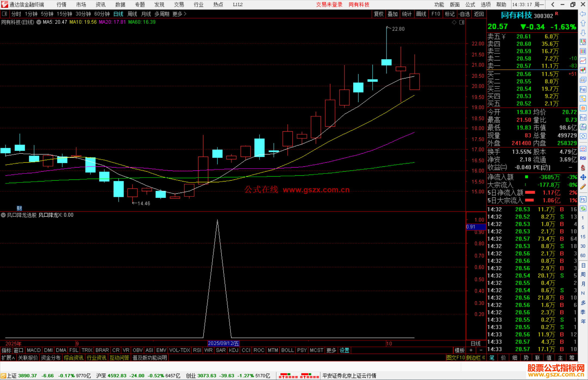Click the red trend line chart icon
The width and height of the screenshot is (588, 380).
583,61
